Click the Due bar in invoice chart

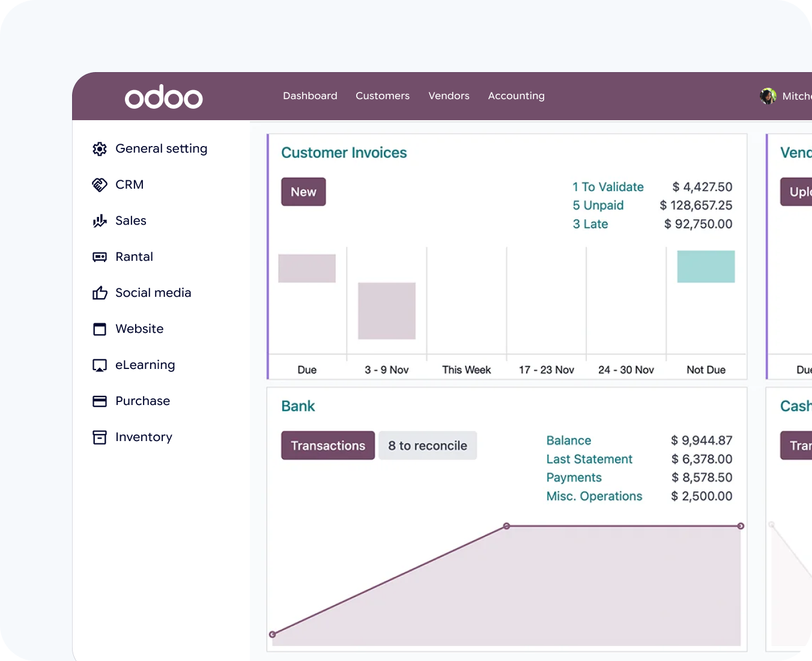tap(307, 269)
